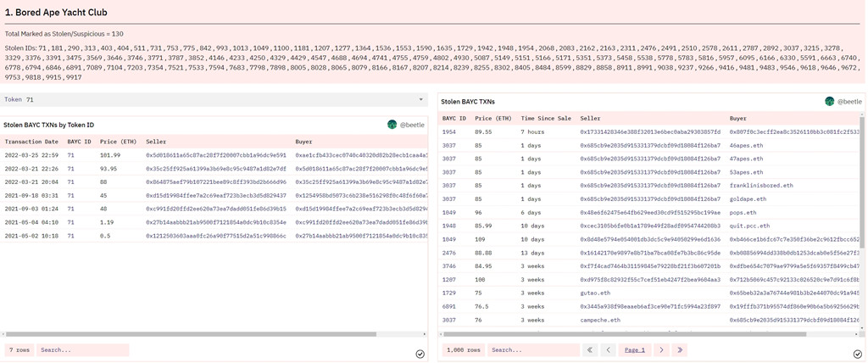Open beetle avatar in Stolen BAYC TXNs by Token ID panel
The image size is (868, 363).
coord(392,125)
